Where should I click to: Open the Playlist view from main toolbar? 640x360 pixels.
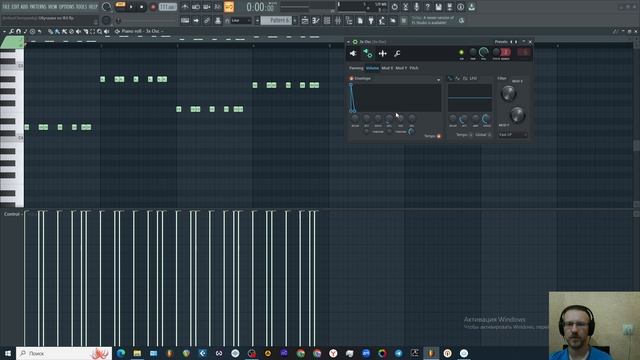pos(304,20)
